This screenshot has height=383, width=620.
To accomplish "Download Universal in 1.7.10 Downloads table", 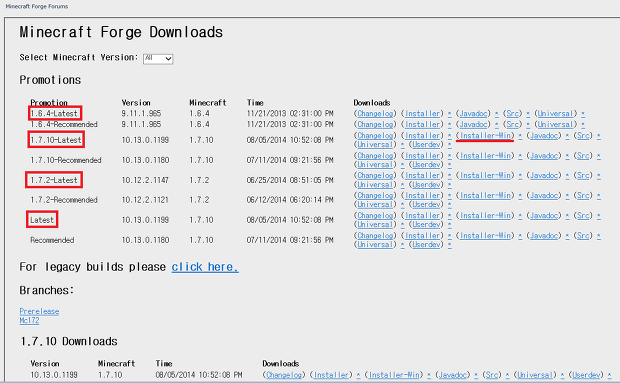I will [535, 375].
